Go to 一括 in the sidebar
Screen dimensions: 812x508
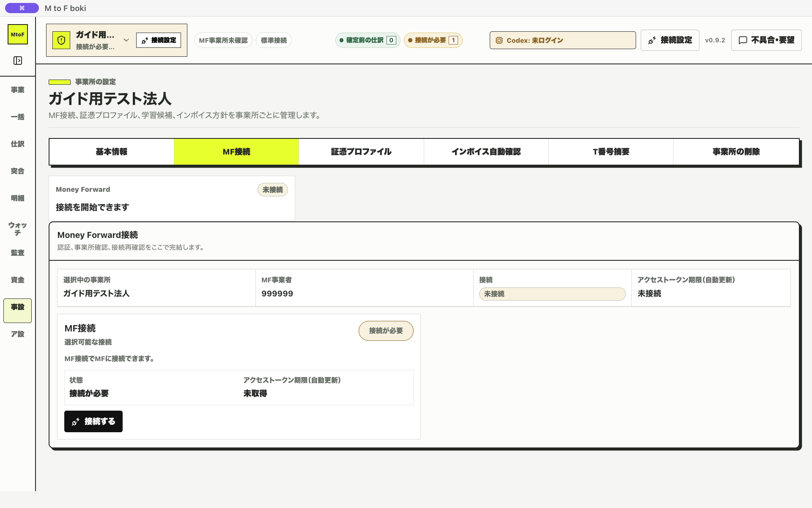point(18,117)
